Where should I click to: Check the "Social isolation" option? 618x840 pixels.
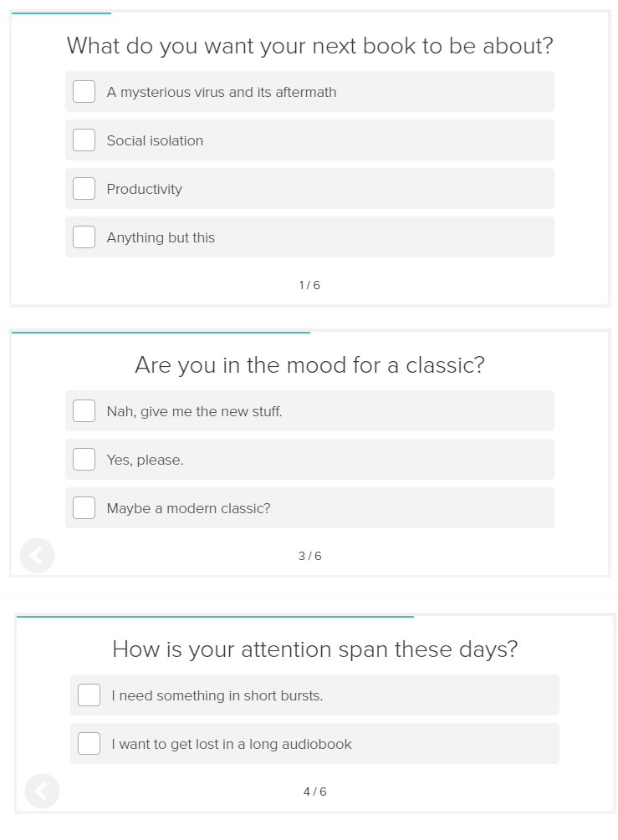[x=84, y=140]
